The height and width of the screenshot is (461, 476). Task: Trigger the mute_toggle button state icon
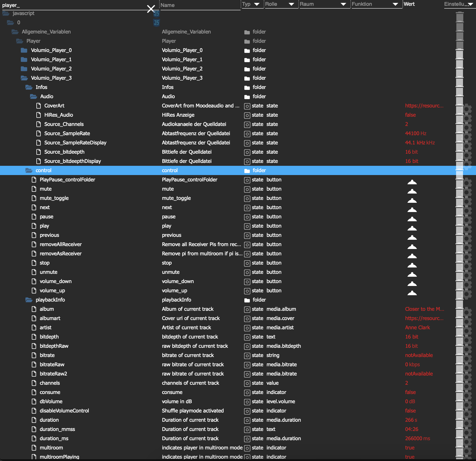tap(412, 200)
